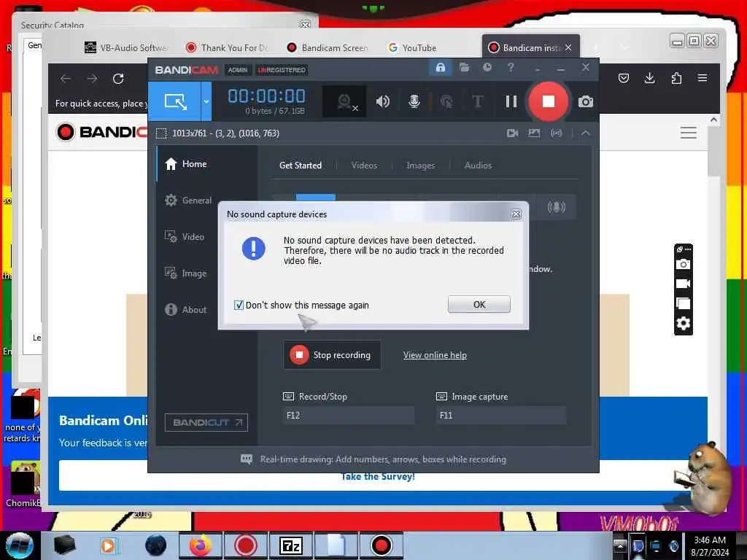747x560 pixels.
Task: Close the No sound capture devices dialog
Action: (x=516, y=214)
